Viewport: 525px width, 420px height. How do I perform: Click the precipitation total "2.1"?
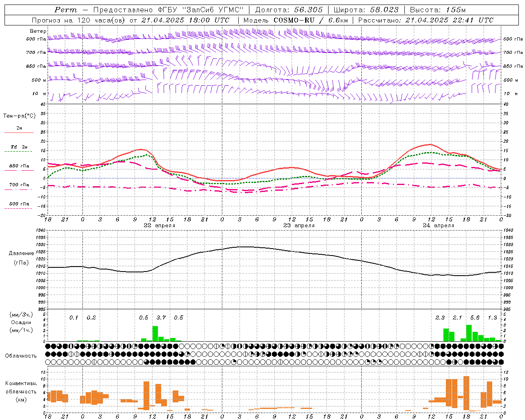click(457, 317)
